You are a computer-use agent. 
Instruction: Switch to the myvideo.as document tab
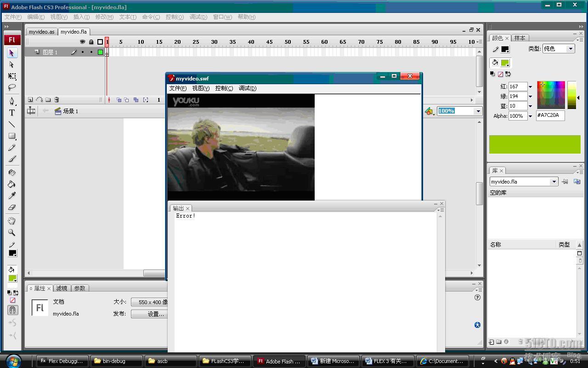coord(42,32)
